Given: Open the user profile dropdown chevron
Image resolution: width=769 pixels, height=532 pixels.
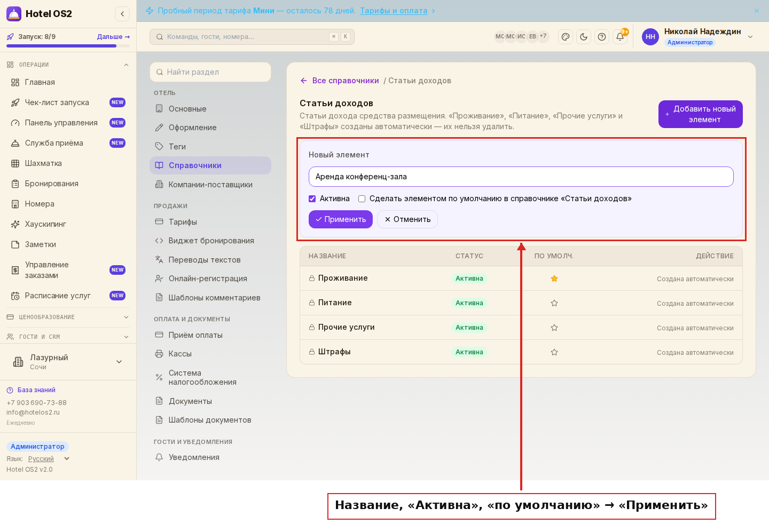Looking at the screenshot, I should (x=750, y=37).
